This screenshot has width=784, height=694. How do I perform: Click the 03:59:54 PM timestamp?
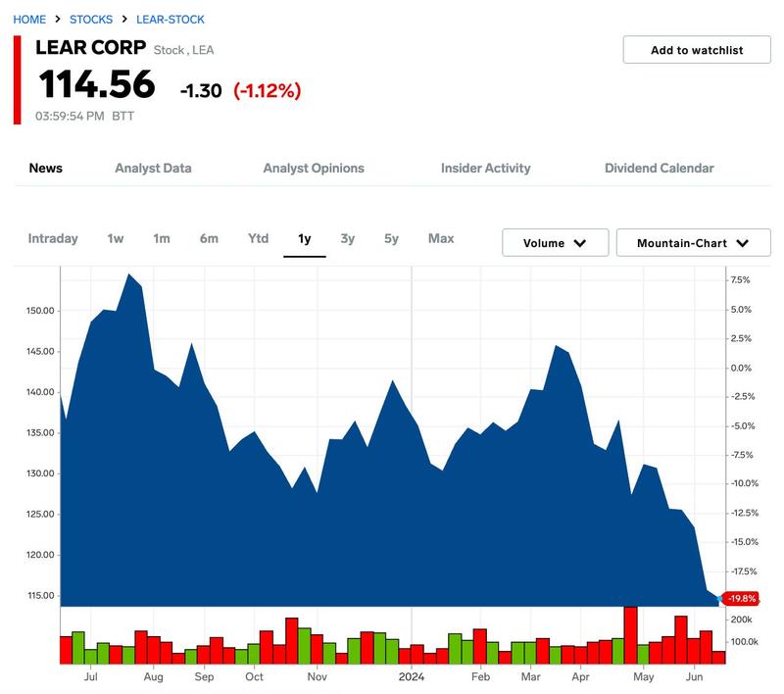point(70,116)
